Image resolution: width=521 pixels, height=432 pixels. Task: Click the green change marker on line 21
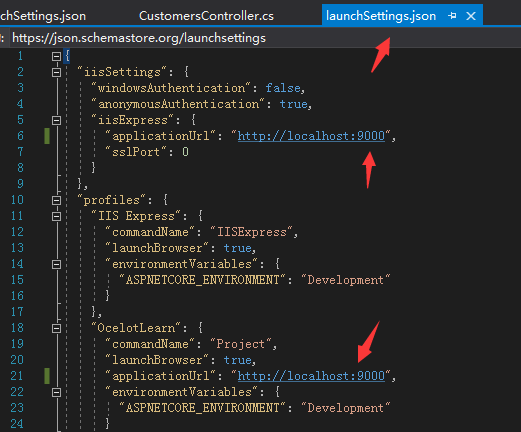(47, 376)
